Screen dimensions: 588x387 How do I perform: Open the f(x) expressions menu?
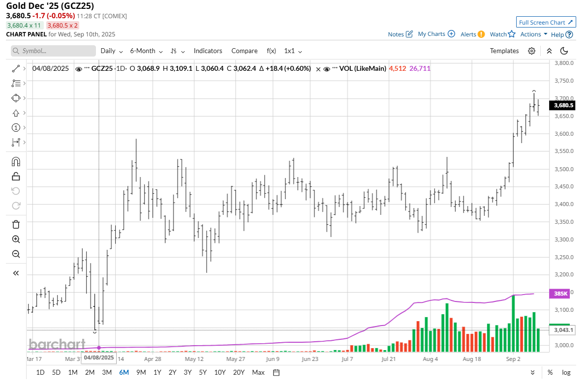[x=271, y=51]
